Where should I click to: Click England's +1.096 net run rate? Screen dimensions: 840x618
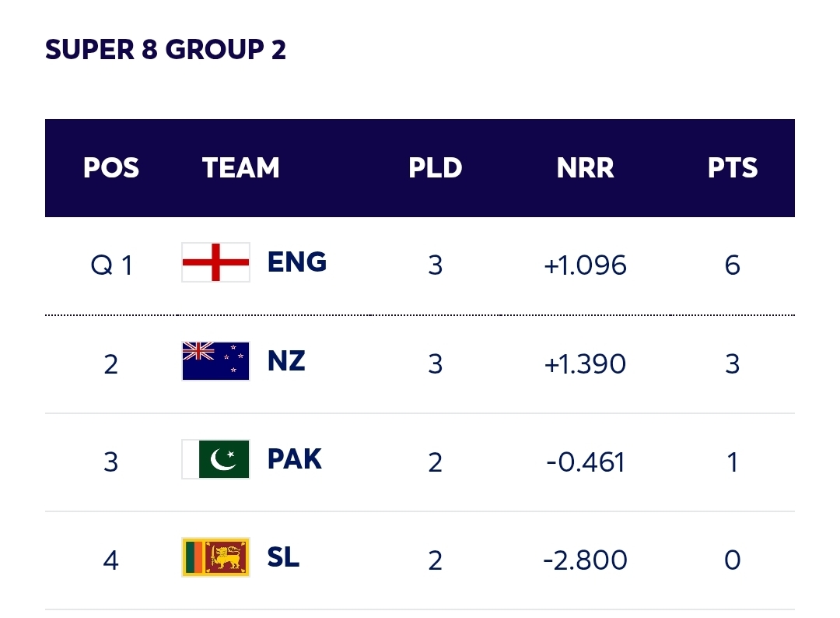tap(585, 265)
